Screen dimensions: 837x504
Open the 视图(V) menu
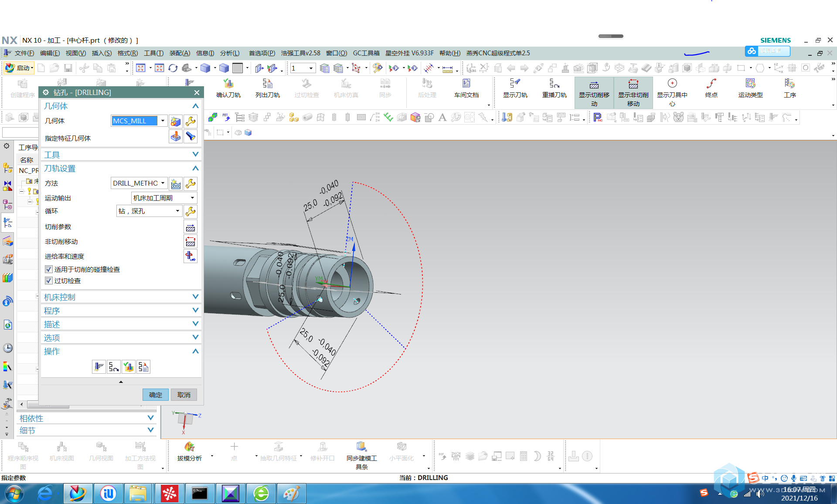click(x=76, y=53)
